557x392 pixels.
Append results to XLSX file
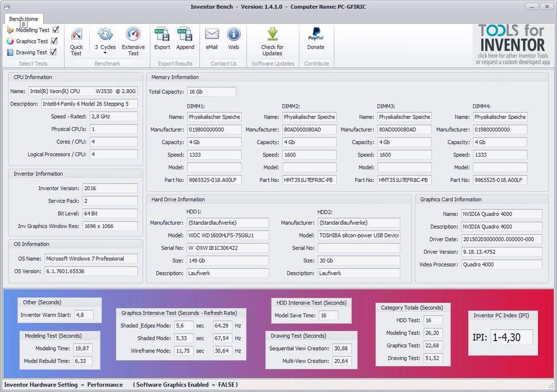[x=185, y=38]
